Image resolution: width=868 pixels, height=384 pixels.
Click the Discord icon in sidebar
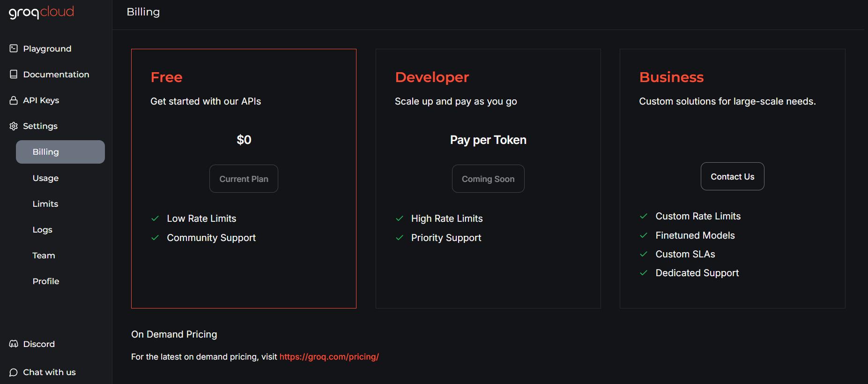14,344
